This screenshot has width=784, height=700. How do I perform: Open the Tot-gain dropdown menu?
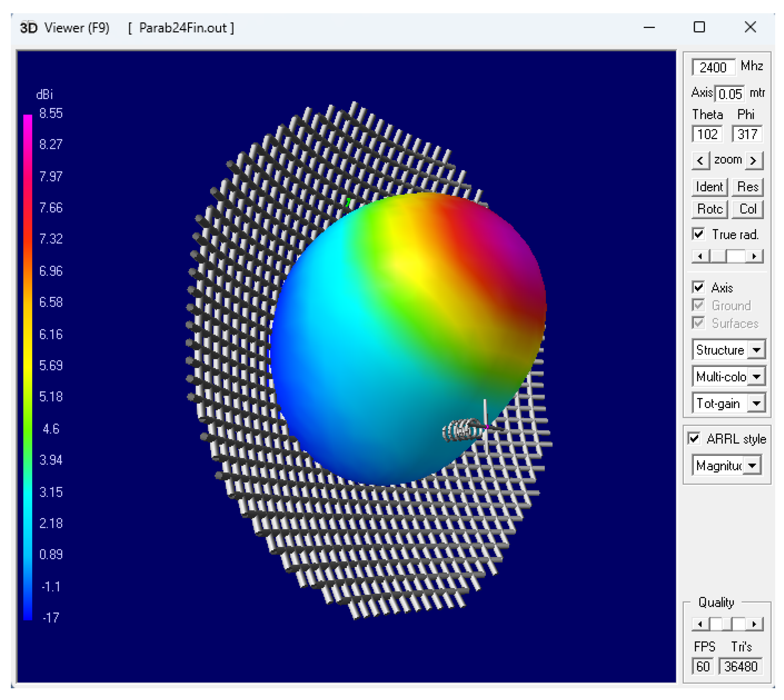point(756,403)
